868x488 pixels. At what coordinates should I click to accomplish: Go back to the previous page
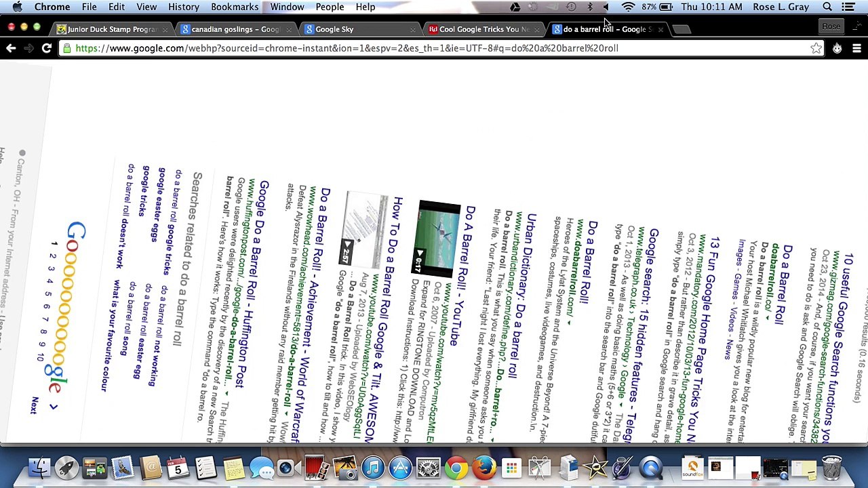[x=11, y=48]
